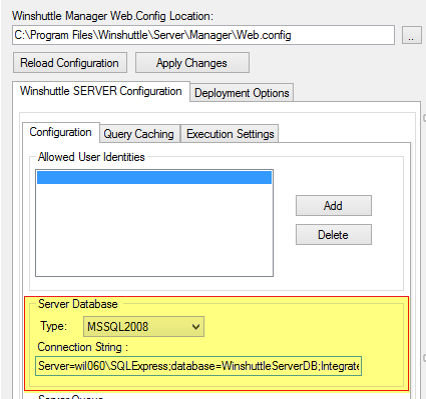Open the Query Caching tab
Image resolution: width=426 pixels, height=399 pixels.
tap(139, 134)
